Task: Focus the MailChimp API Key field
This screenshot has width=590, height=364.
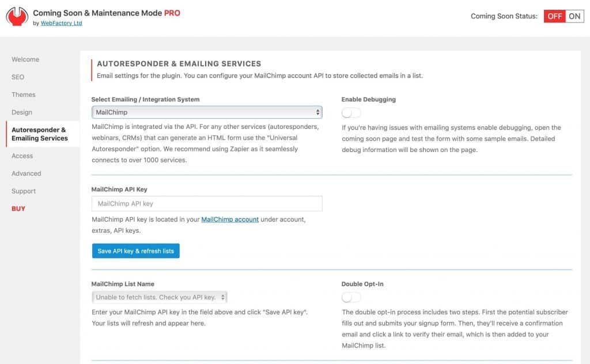Action: 207,203
